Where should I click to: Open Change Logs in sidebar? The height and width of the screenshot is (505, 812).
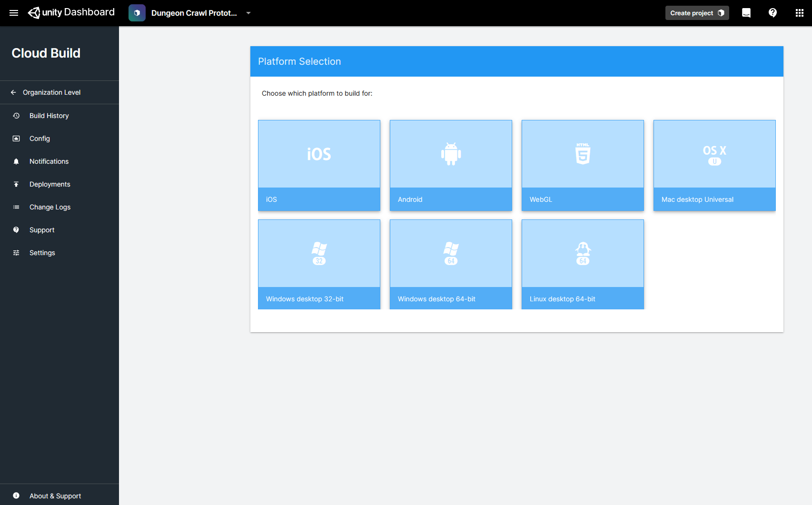tap(59, 207)
